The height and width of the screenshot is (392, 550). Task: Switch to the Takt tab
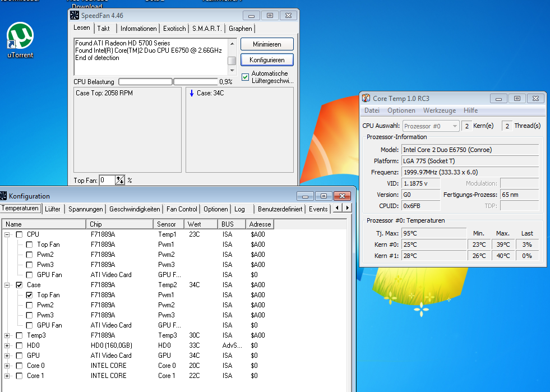click(103, 29)
